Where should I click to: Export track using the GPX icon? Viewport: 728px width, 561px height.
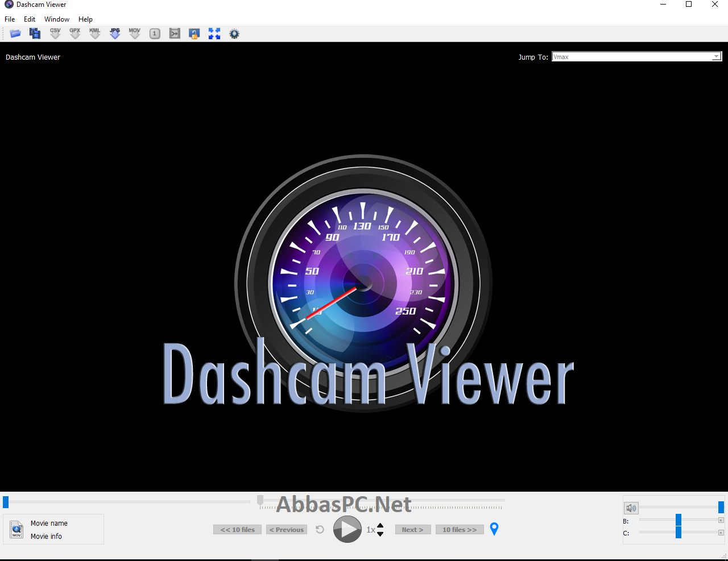tap(75, 34)
